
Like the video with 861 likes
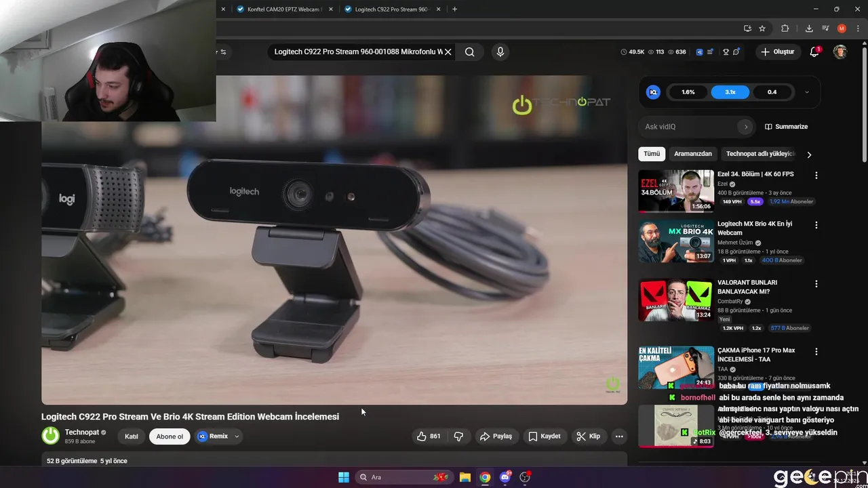click(429, 436)
